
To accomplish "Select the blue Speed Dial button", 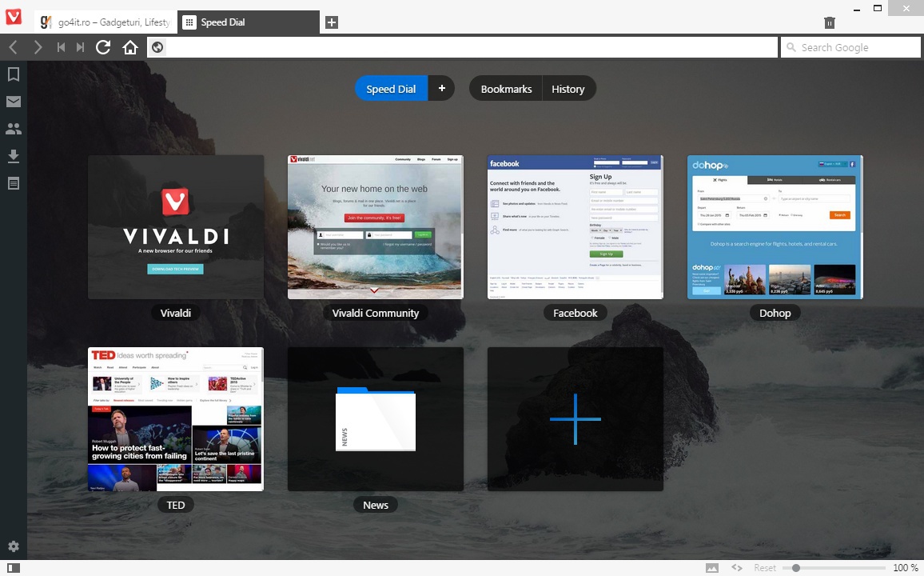I will [x=392, y=89].
